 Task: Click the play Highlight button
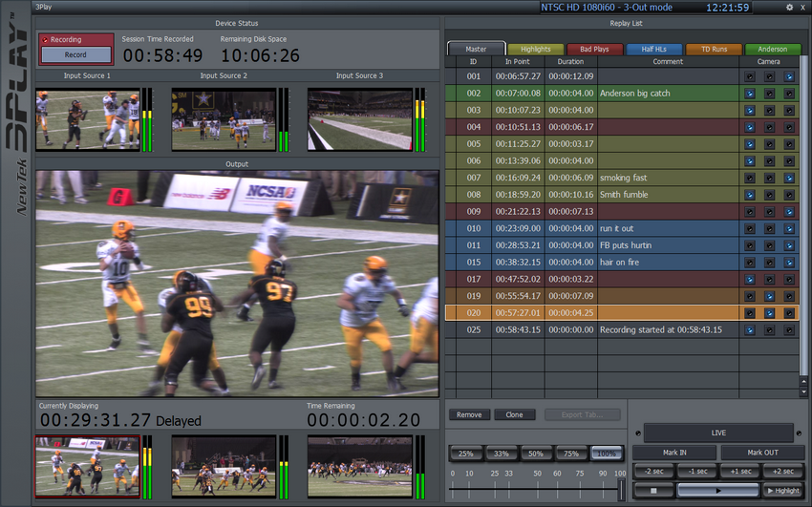click(x=782, y=490)
